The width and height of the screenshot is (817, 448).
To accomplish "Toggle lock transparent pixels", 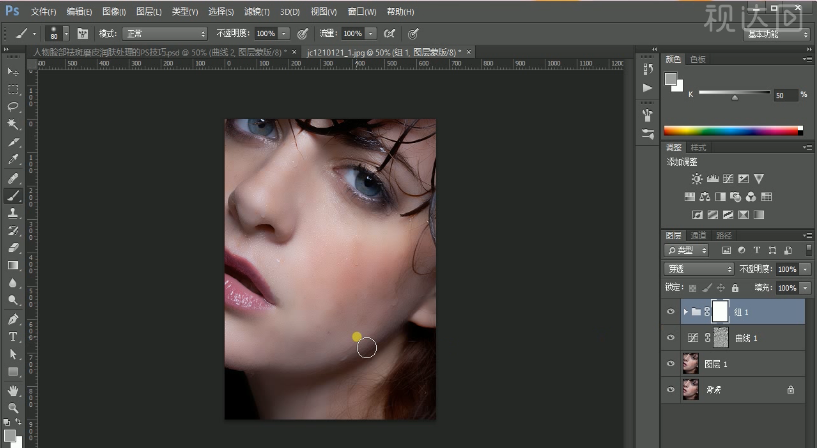I will tap(692, 288).
